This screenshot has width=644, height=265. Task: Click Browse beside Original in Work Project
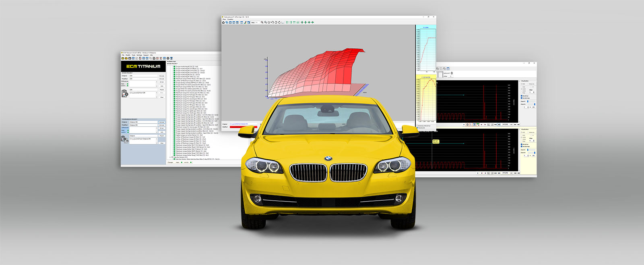tap(162, 76)
